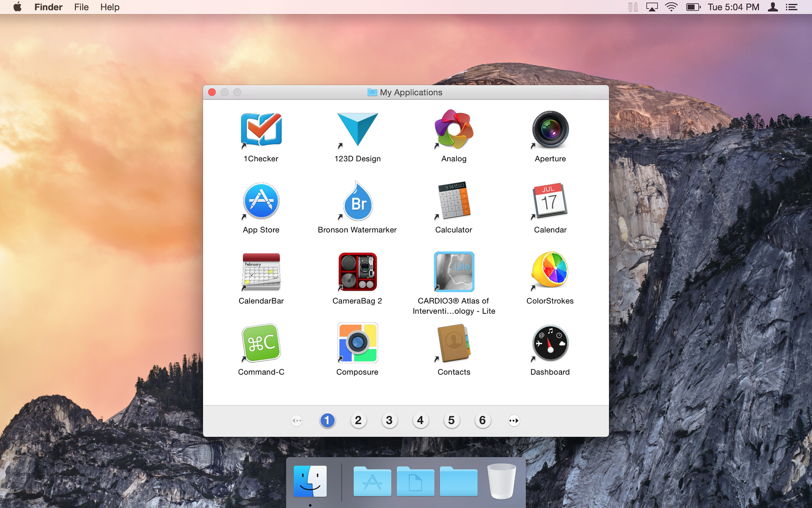Click the striped menu bar status icon
The width and height of the screenshot is (812, 508).
click(633, 7)
